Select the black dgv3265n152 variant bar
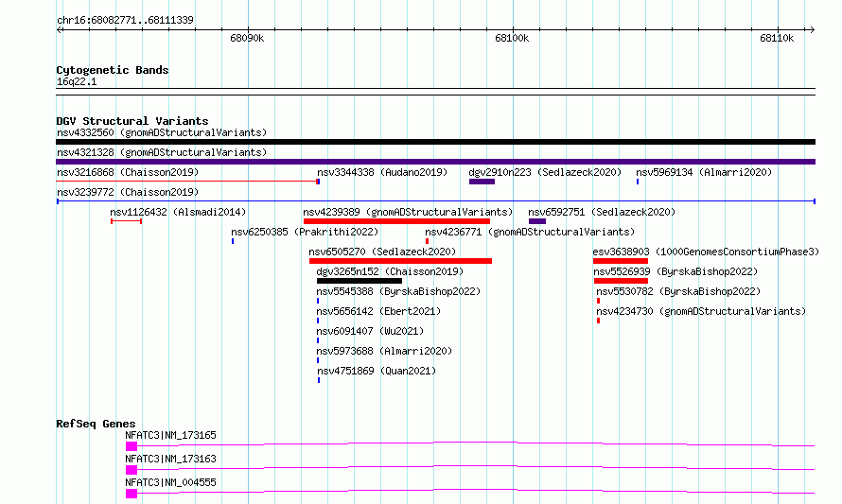This screenshot has width=842, height=504. 360,281
